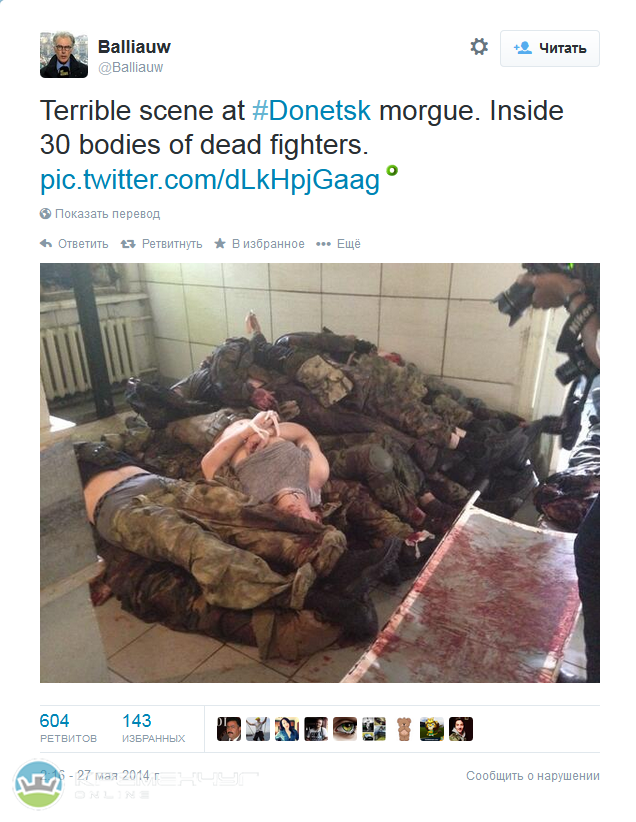636x822 pixels.
Task: Open the mustached man user avatar
Action: coord(229,729)
